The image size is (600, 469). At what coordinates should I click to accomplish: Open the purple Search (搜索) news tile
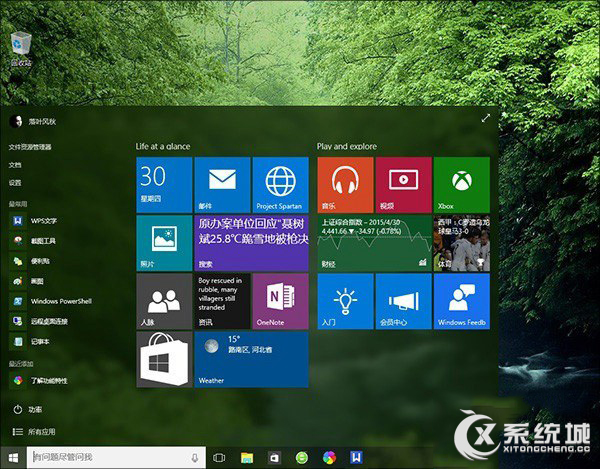(251, 243)
